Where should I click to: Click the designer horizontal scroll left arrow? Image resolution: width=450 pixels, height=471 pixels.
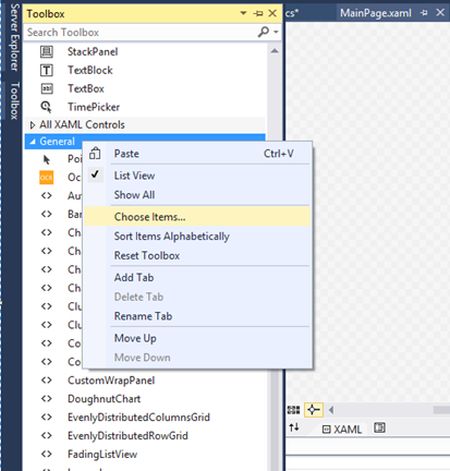tap(331, 410)
